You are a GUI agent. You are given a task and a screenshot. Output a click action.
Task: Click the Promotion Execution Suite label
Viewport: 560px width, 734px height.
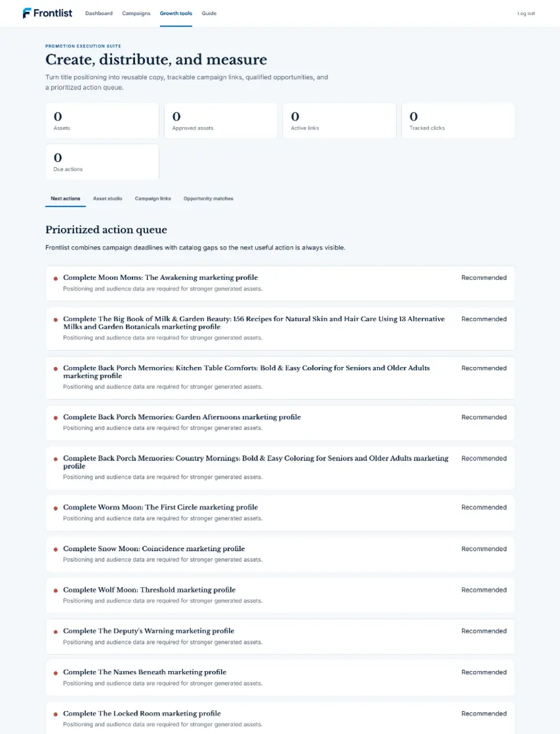point(83,46)
